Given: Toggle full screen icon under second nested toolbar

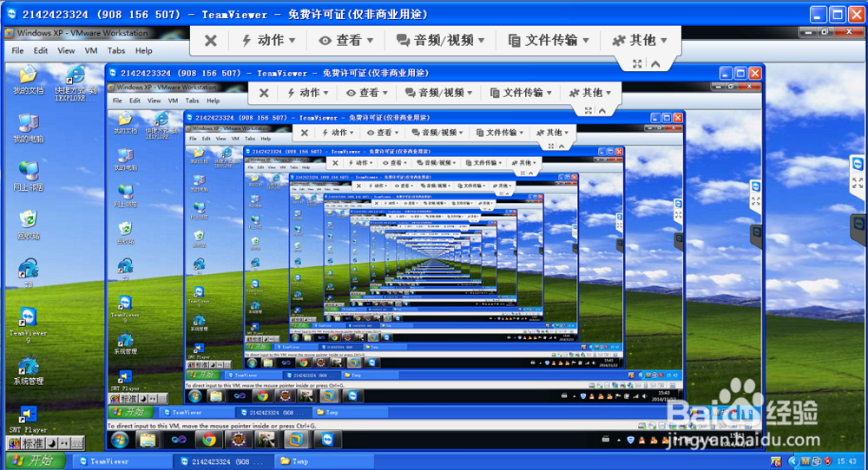Looking at the screenshot, I should tap(589, 111).
